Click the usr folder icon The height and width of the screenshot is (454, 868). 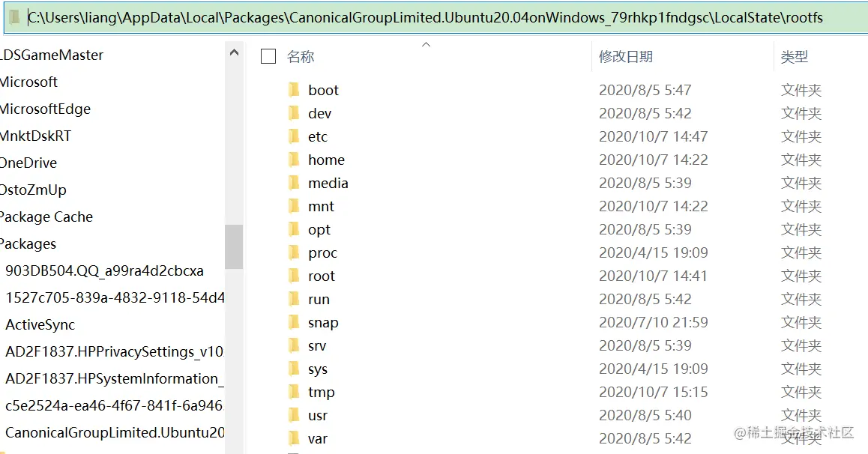[x=294, y=415]
